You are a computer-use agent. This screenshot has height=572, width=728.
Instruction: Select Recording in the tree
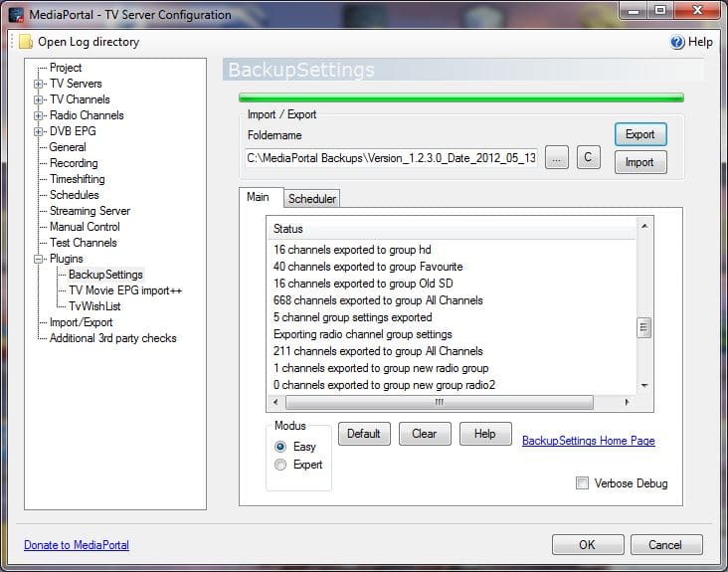74,163
